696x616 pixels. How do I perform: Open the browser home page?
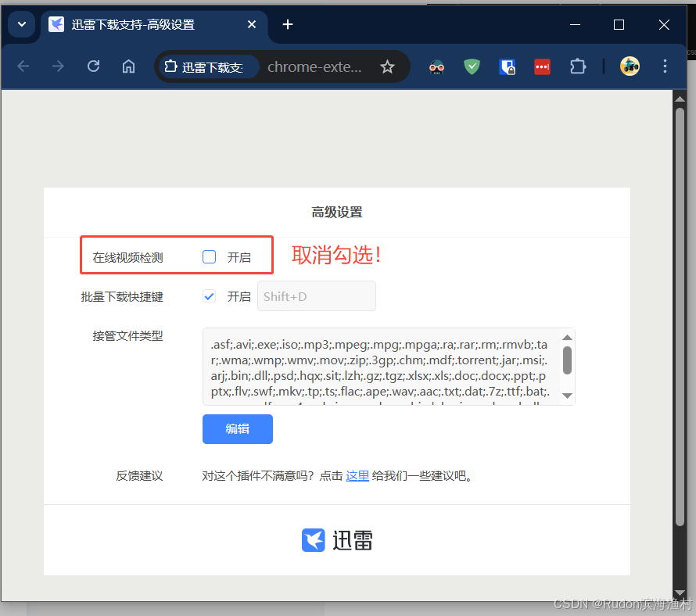pos(129,66)
